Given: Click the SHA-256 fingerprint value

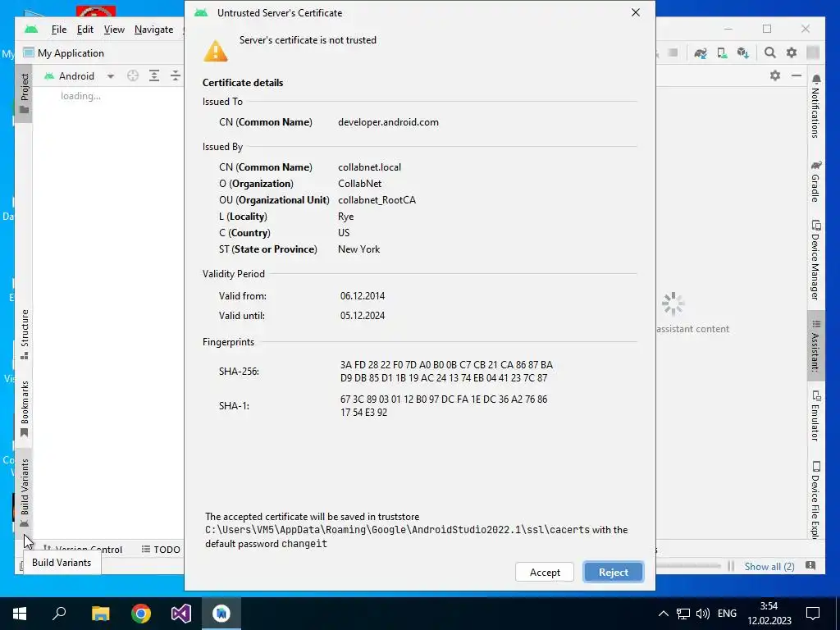Looking at the screenshot, I should pos(446,372).
